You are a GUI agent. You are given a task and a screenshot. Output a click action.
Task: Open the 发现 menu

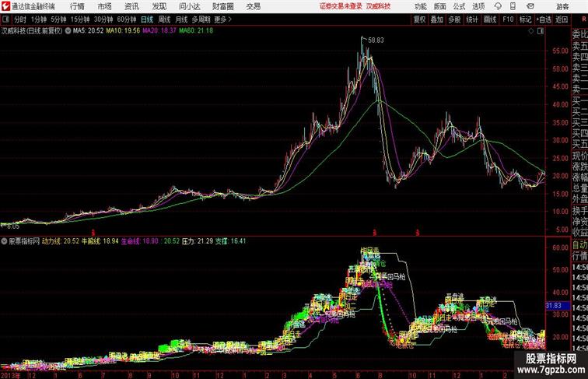[x=159, y=6]
